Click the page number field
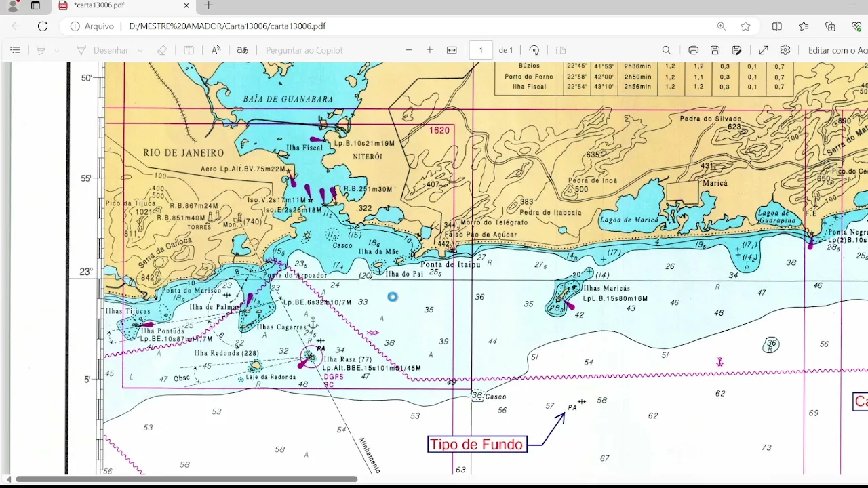 pos(481,50)
